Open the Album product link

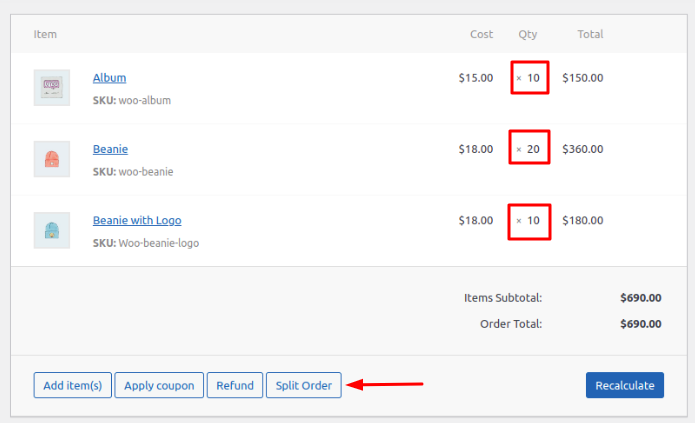point(109,78)
